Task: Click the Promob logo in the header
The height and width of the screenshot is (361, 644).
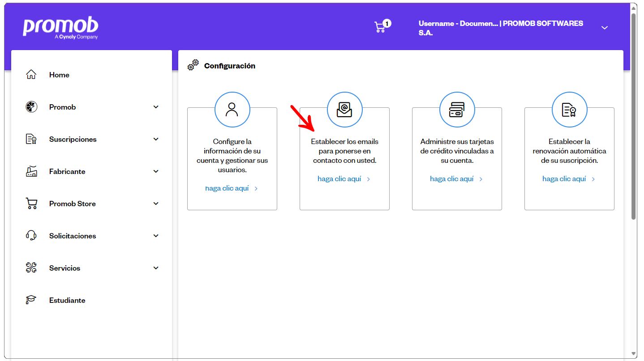Action: tap(60, 28)
